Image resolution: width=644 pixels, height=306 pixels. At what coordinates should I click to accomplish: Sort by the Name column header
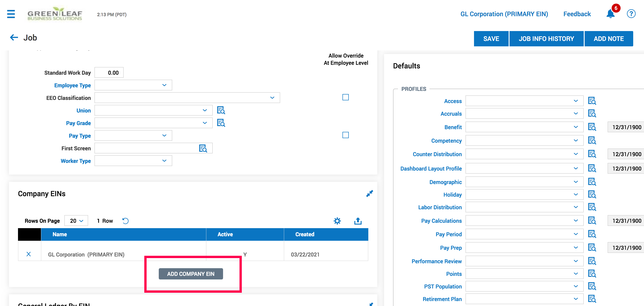point(60,234)
